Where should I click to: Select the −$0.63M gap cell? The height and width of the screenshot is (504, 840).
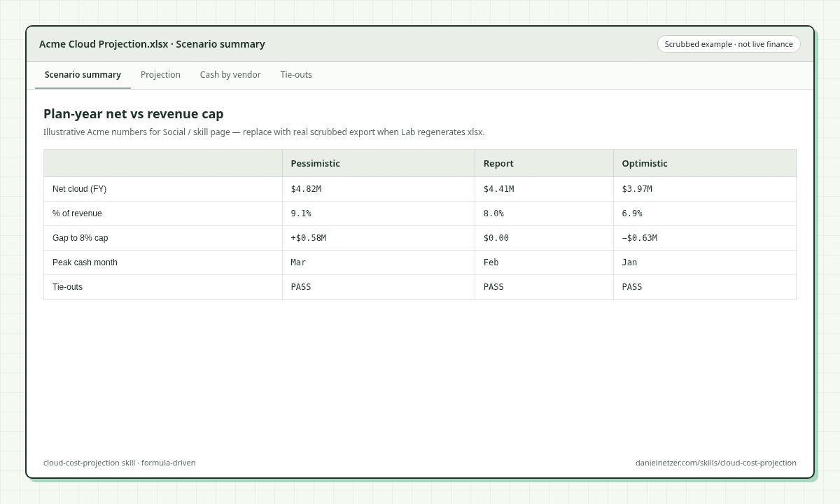[x=705, y=238]
